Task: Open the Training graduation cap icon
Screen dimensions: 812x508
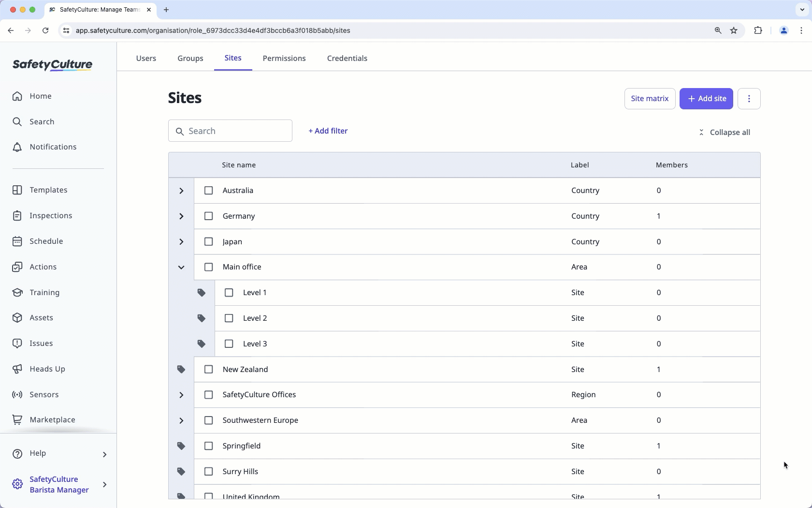Action: (x=17, y=293)
